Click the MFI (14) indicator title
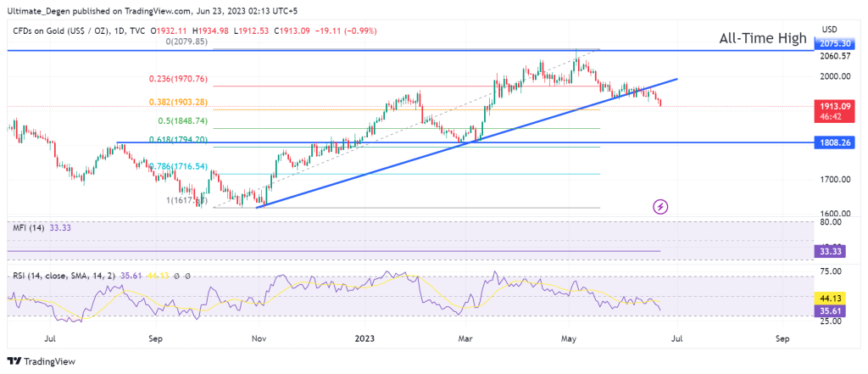This screenshot has height=374, width=868. coord(29,227)
